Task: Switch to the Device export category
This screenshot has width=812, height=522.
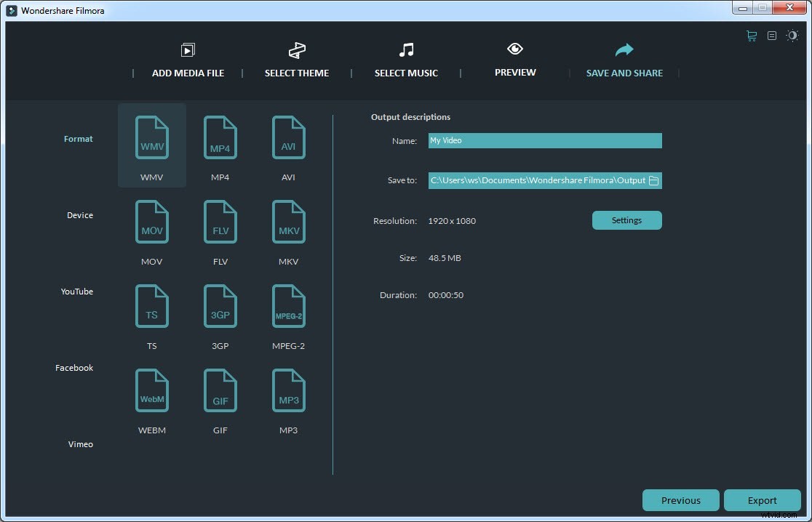Action: pyautogui.click(x=79, y=215)
